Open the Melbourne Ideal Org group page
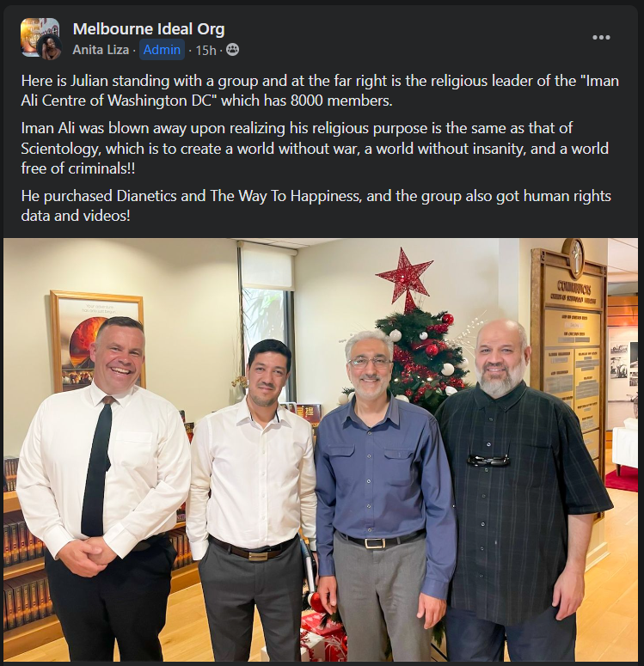Image resolution: width=644 pixels, height=666 pixels. pos(149,29)
